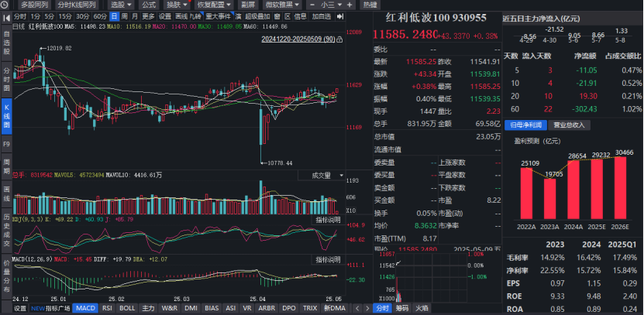The image size is (644, 315).
Task: Open MACD 指标说明 button
Action: click(x=328, y=259)
